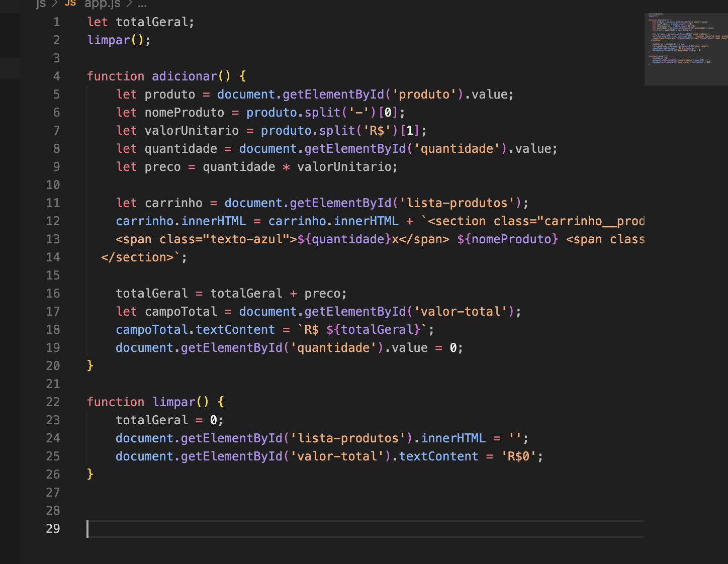Select line number 12 in the gutter

tap(53, 221)
